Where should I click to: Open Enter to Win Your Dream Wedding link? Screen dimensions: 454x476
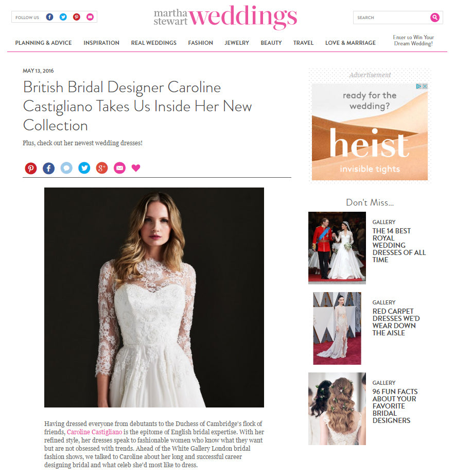click(413, 40)
